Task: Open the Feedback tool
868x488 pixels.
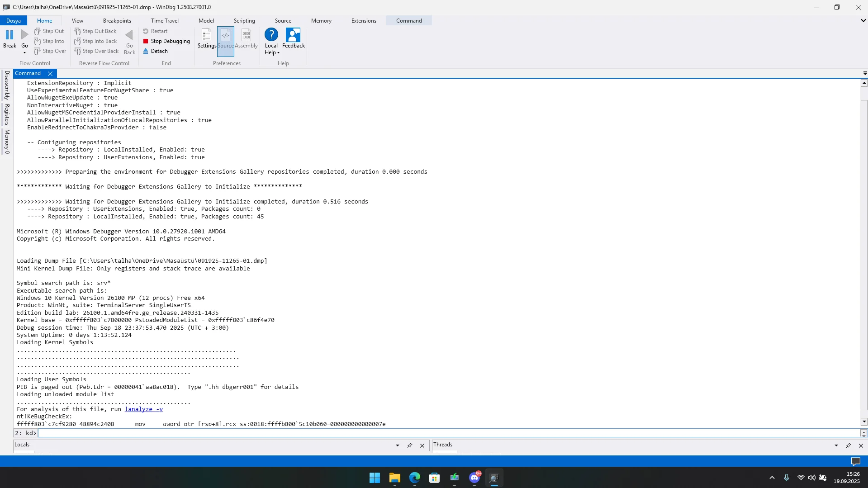Action: (294, 38)
